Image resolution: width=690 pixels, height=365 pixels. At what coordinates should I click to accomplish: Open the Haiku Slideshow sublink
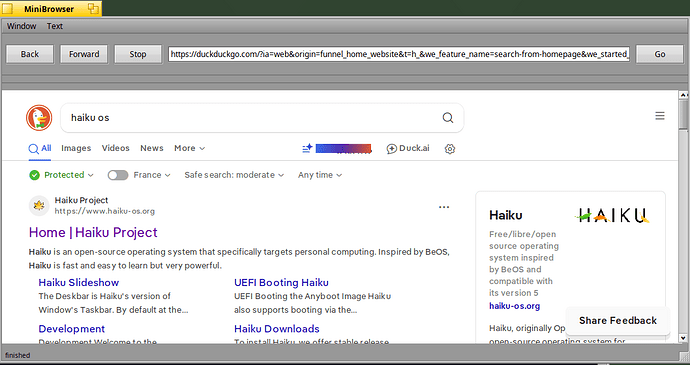coord(78,283)
